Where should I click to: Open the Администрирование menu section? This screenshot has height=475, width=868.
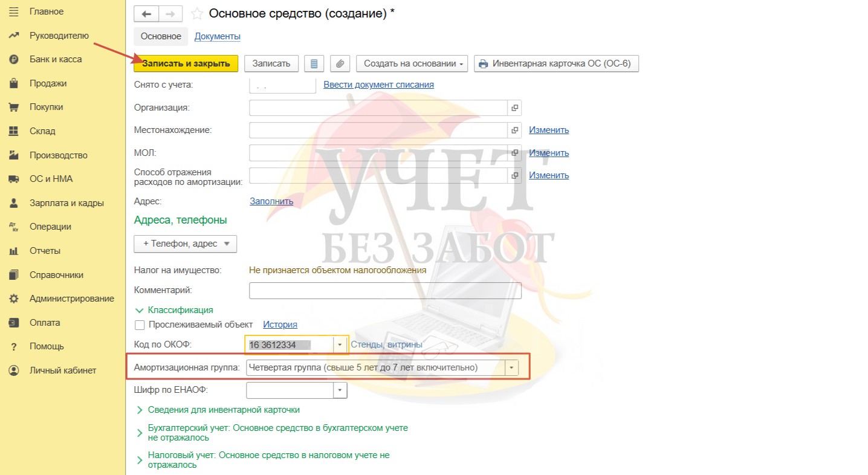72,299
